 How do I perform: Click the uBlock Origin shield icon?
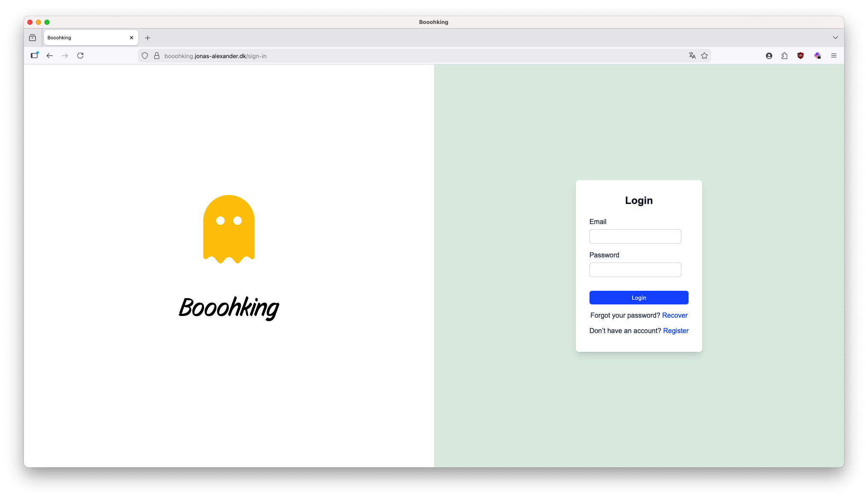click(x=801, y=56)
